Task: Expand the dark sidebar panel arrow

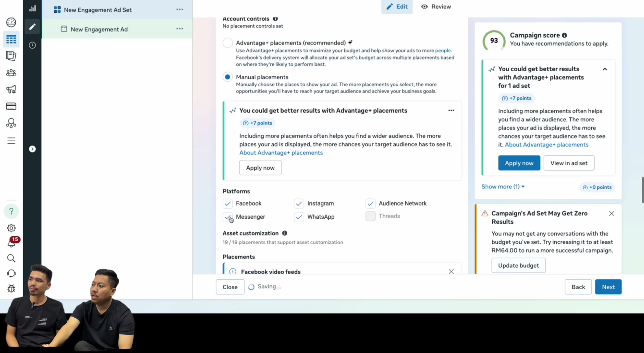Action: pos(32,149)
